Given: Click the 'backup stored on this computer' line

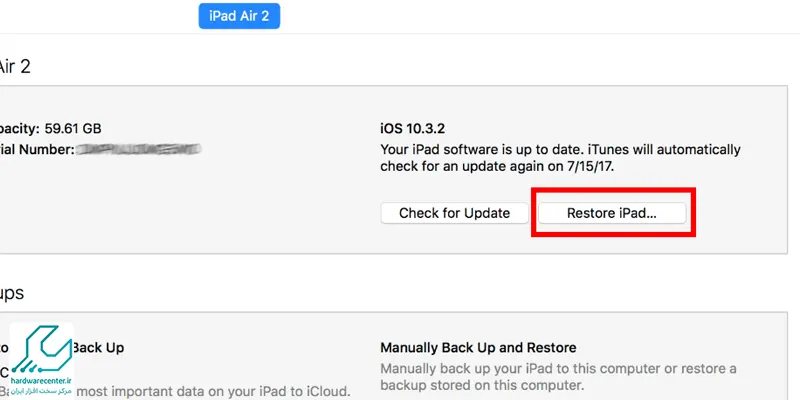Looking at the screenshot, I should click(482, 385).
